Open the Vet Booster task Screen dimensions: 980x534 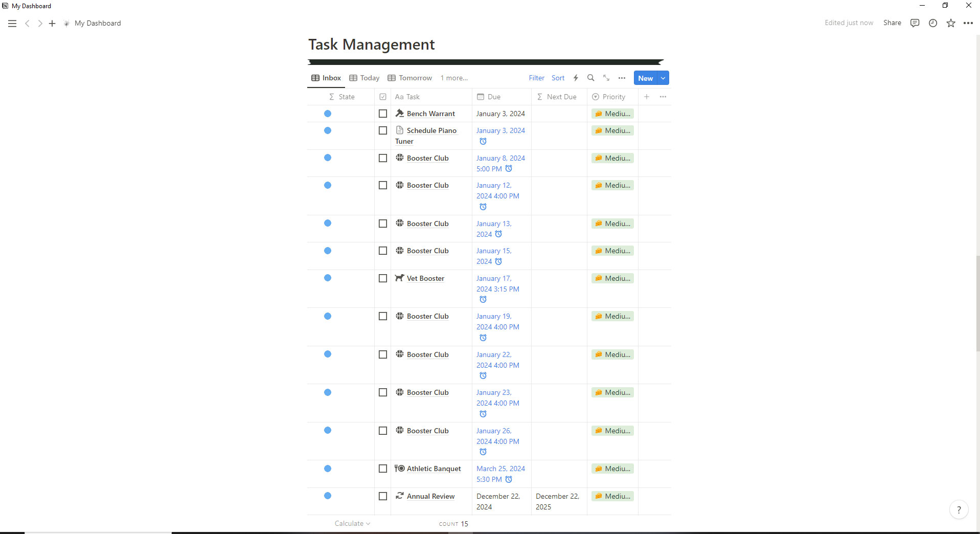(425, 278)
